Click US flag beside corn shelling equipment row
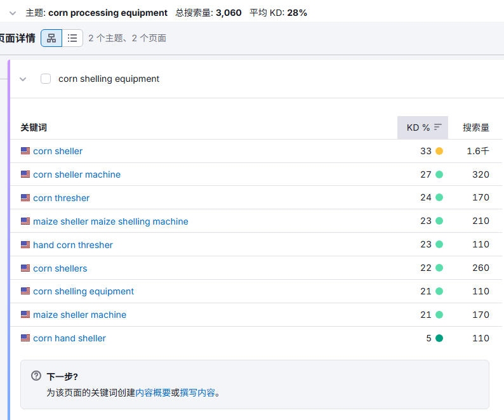This screenshot has height=420, width=504. point(25,291)
